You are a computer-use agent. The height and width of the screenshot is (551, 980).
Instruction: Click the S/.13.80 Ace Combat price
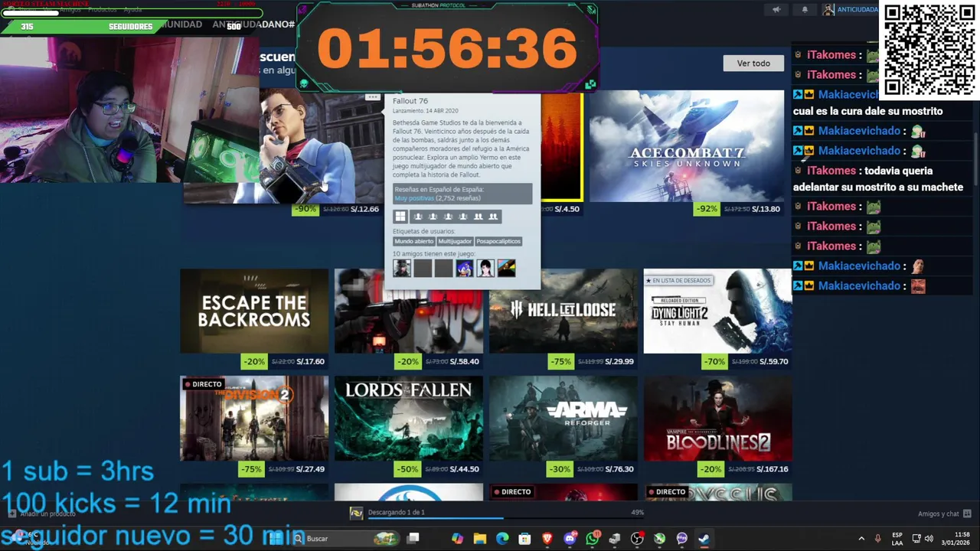(x=766, y=209)
